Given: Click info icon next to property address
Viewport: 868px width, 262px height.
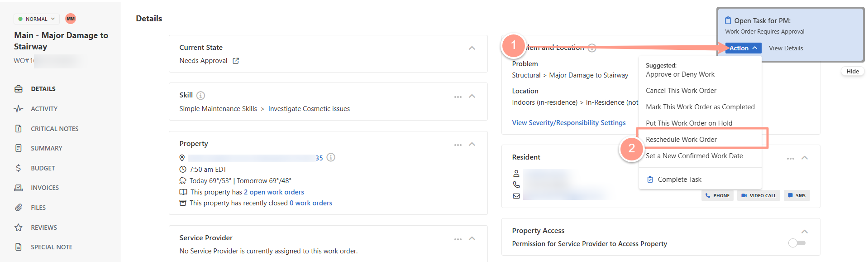Looking at the screenshot, I should click(x=331, y=157).
